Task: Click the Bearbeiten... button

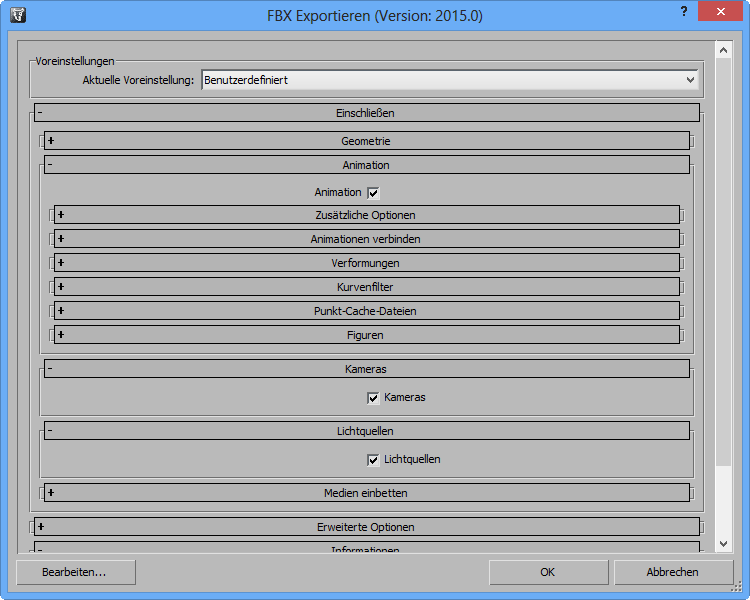Action: click(x=76, y=572)
